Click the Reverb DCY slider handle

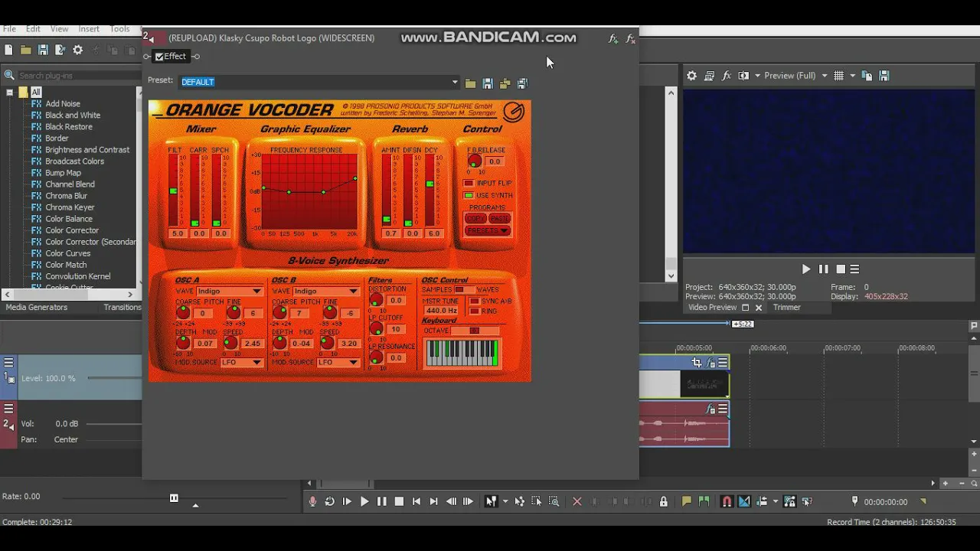click(430, 184)
